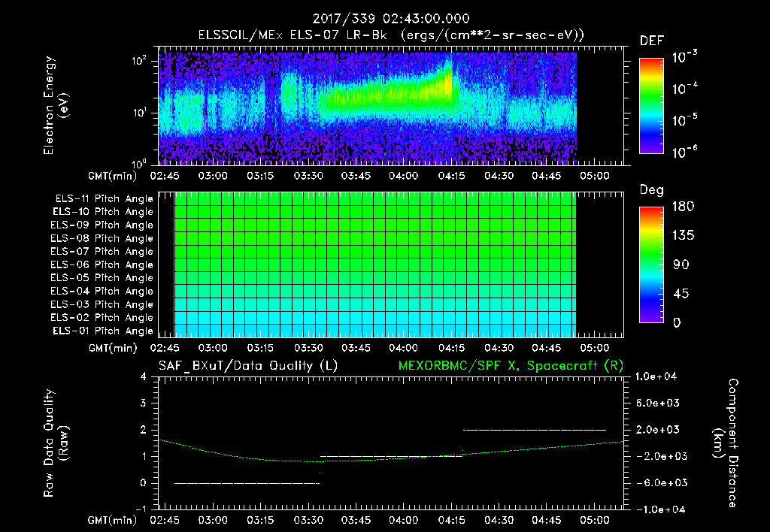Click the 10^2 tick on electron energy axis

139,61
